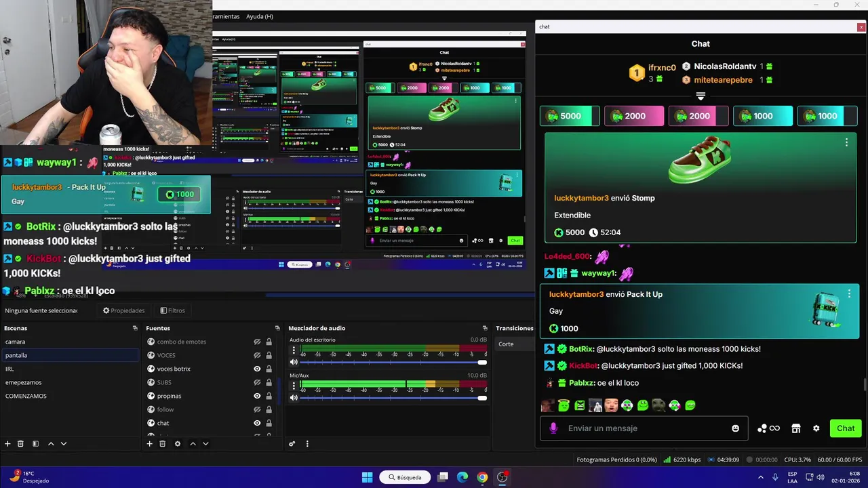Mute the Audio del escritorio speaker icon
868x488 pixels.
point(294,362)
